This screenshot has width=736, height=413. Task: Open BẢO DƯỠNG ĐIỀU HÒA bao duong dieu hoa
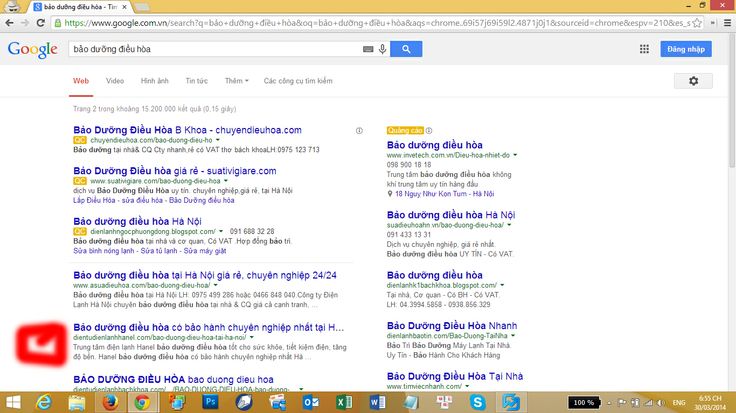tap(173, 379)
